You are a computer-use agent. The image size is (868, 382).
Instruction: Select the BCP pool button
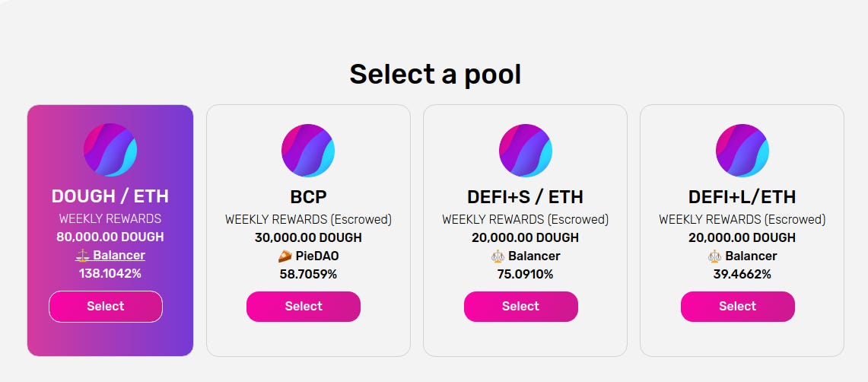tap(304, 307)
